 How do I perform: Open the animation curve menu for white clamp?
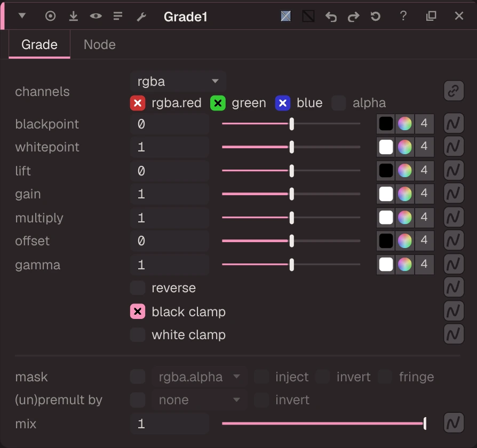454,334
